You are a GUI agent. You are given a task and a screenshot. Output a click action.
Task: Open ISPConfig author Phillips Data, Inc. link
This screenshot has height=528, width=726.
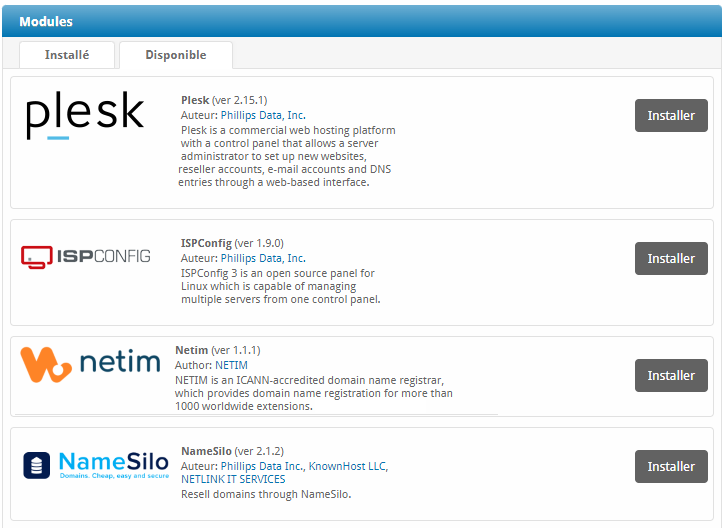[x=263, y=258]
